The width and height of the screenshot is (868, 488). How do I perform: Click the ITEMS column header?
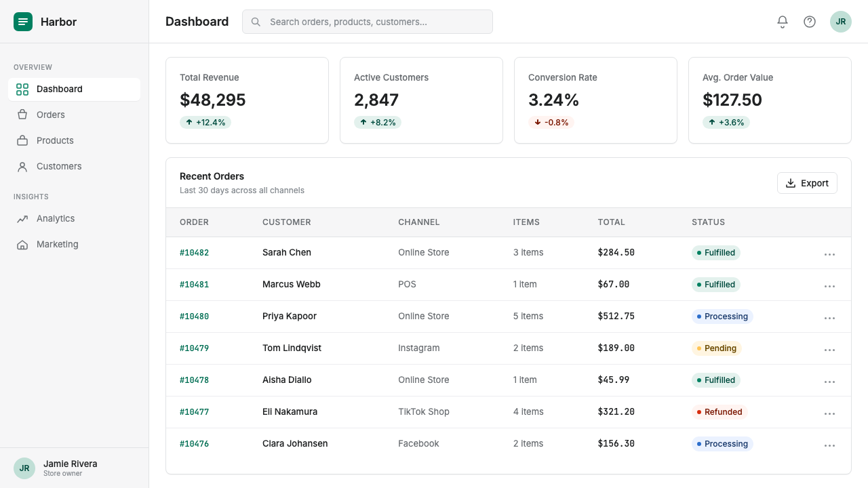(526, 222)
